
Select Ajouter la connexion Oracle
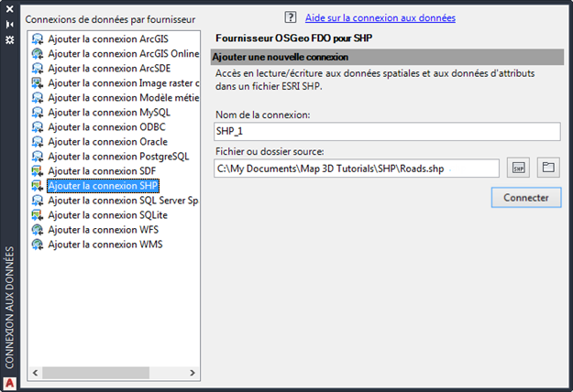click(x=108, y=142)
